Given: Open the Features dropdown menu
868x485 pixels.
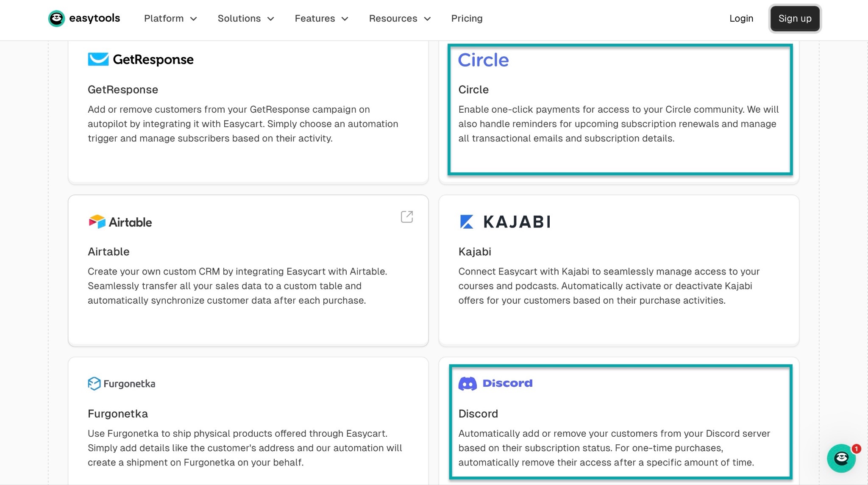Looking at the screenshot, I should tap(321, 19).
